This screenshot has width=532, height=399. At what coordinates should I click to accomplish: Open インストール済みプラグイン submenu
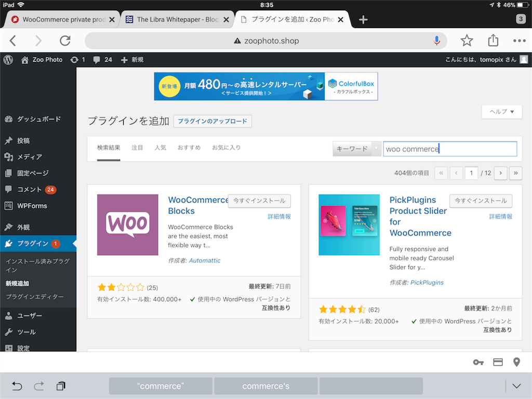point(37,265)
